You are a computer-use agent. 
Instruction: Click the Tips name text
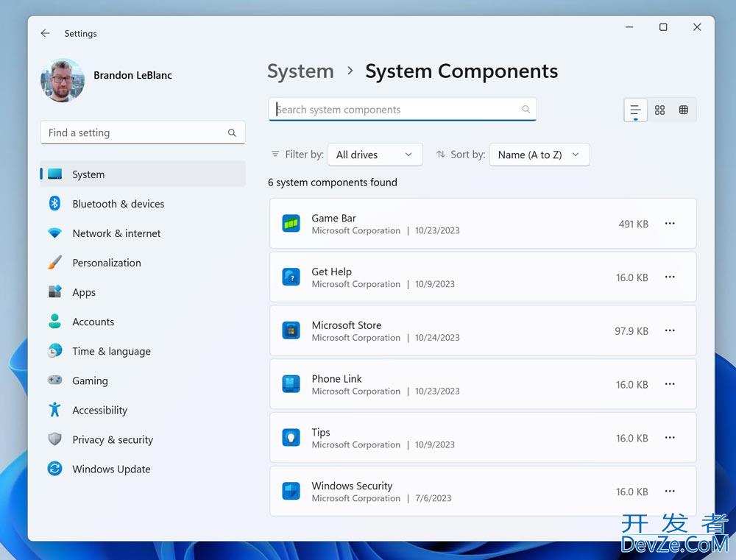coord(321,432)
